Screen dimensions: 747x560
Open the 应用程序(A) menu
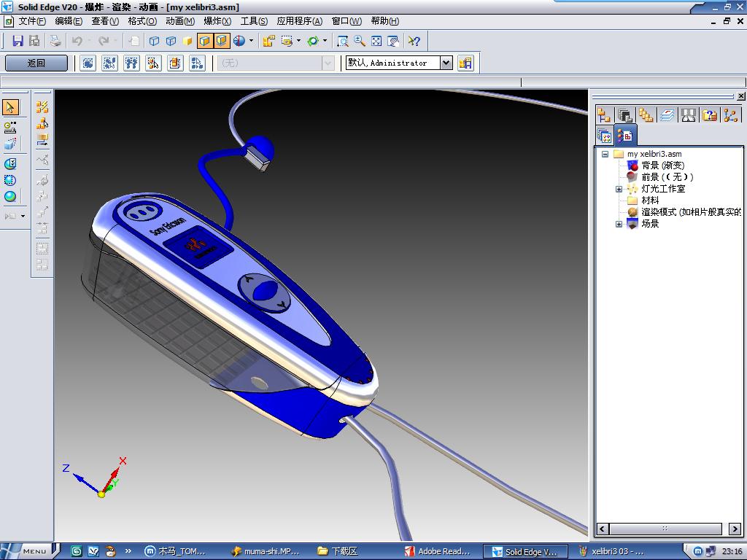tap(300, 21)
